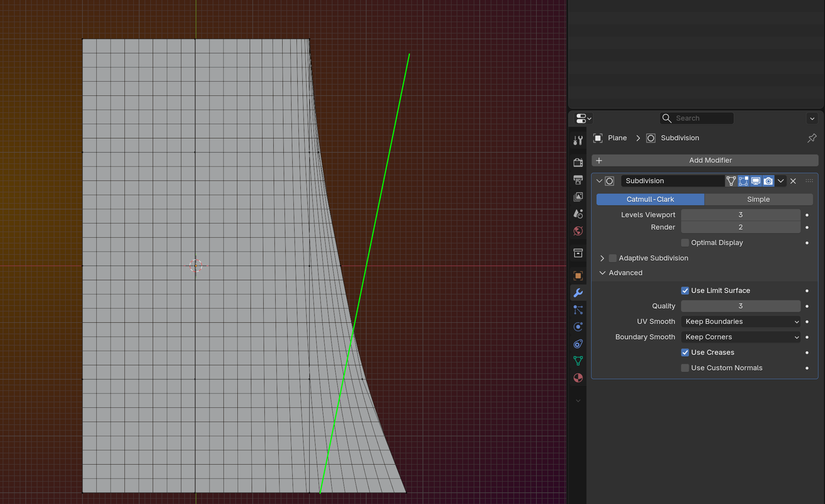Open the Material properties tab
Viewport: 825px width, 504px height.
[578, 378]
